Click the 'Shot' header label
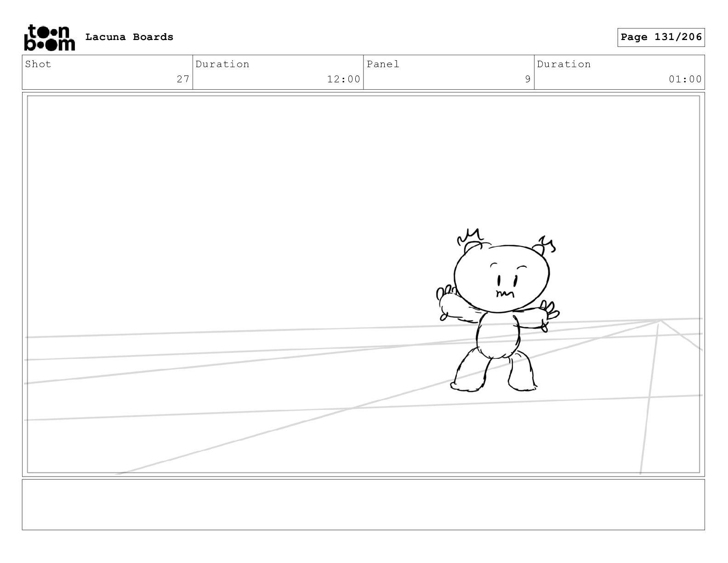 (x=38, y=64)
